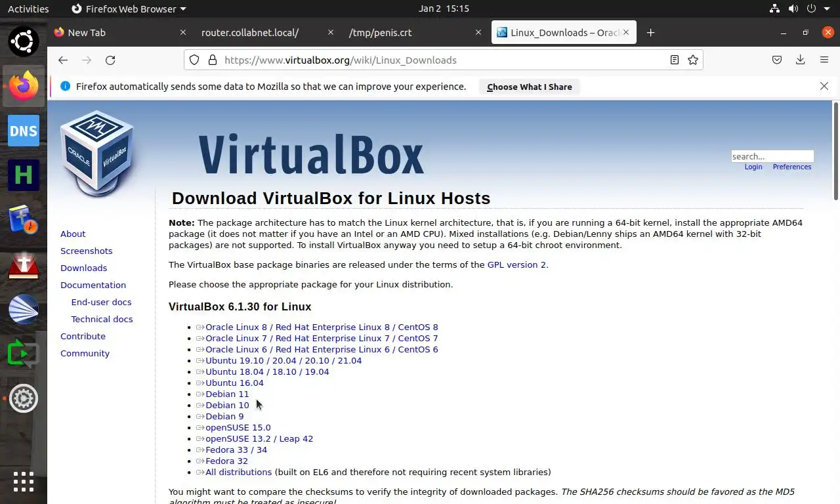The width and height of the screenshot is (840, 504).
Task: Close the New Tab tab
Action: point(183,32)
